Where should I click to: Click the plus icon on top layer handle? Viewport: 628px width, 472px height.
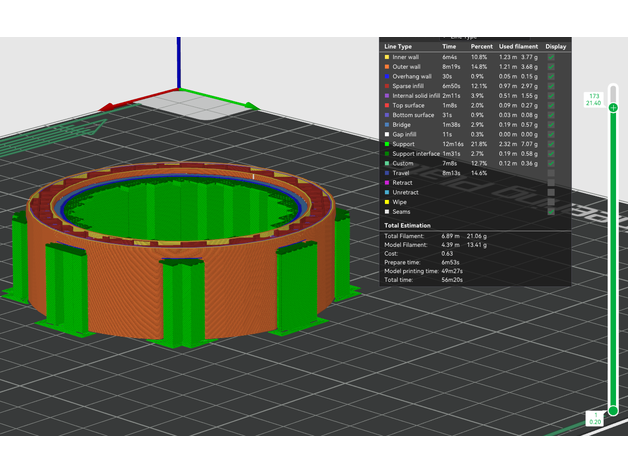click(613, 107)
